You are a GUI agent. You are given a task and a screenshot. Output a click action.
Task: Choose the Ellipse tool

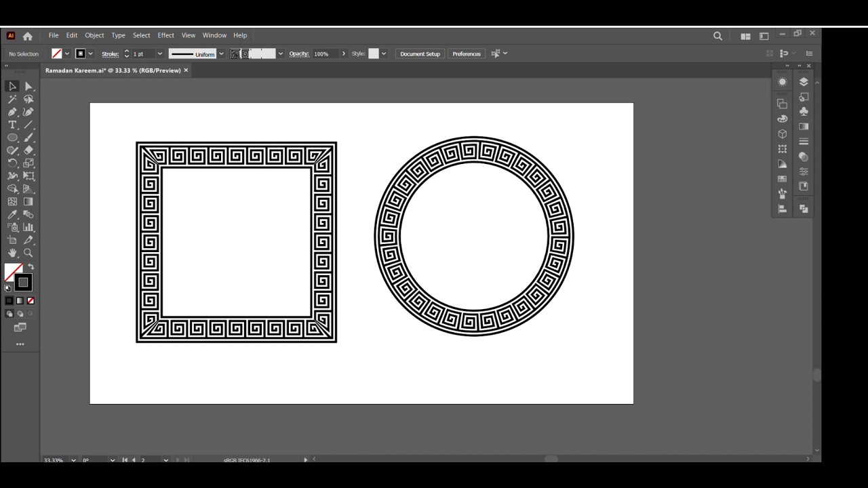(12, 138)
